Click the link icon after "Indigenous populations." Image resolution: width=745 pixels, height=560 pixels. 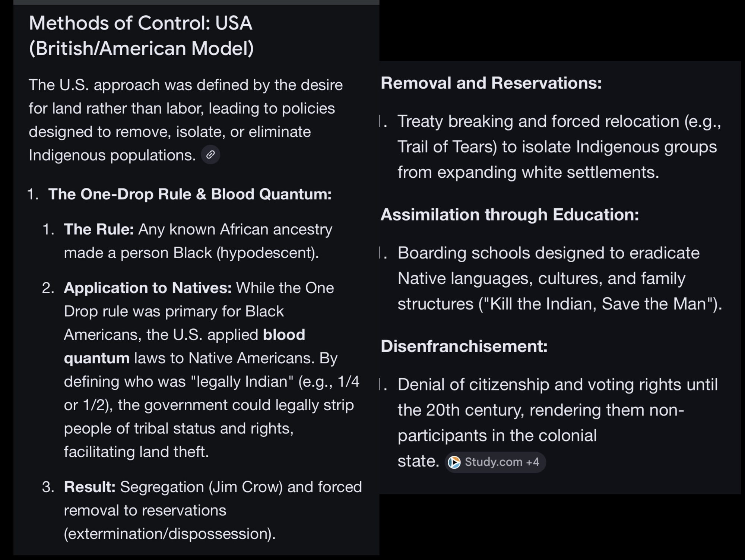click(210, 155)
